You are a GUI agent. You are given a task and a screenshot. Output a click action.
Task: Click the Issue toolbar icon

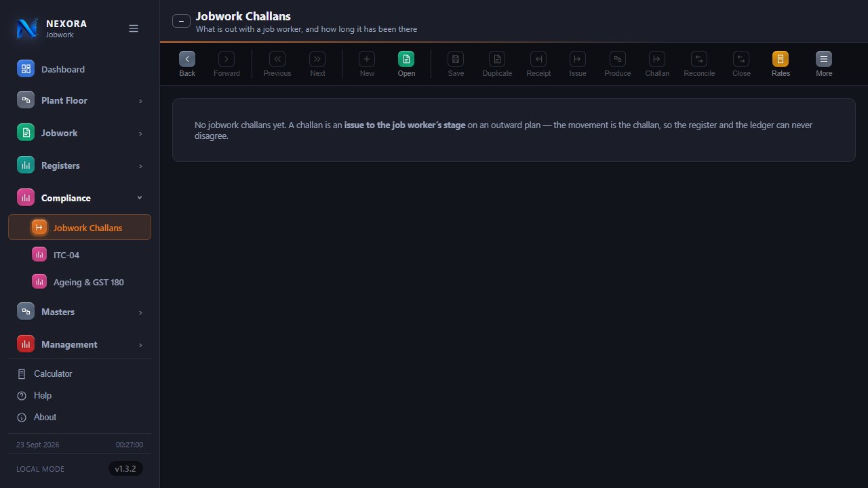pos(578,59)
